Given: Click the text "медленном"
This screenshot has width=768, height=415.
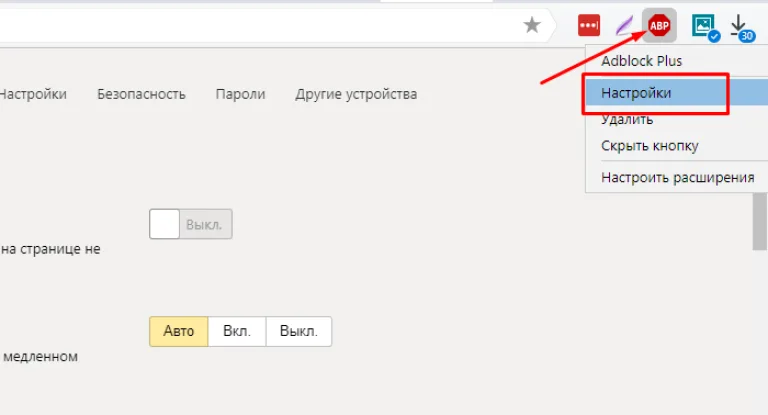Looking at the screenshot, I should pos(41,356).
